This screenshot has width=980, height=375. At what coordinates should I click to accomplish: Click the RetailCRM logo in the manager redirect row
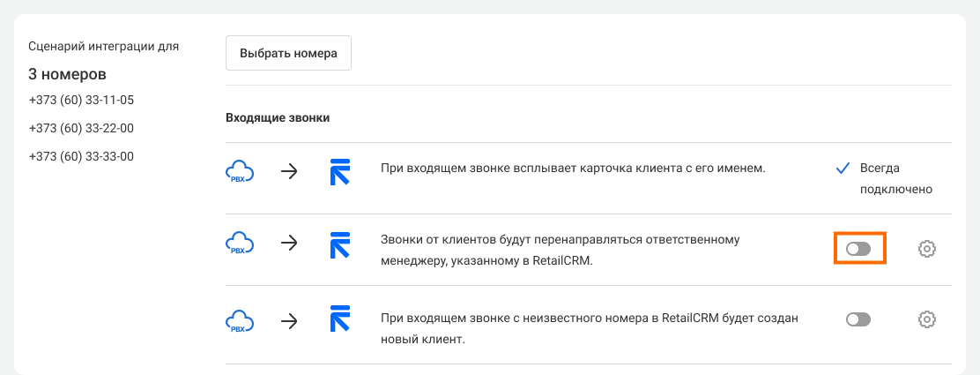point(339,244)
